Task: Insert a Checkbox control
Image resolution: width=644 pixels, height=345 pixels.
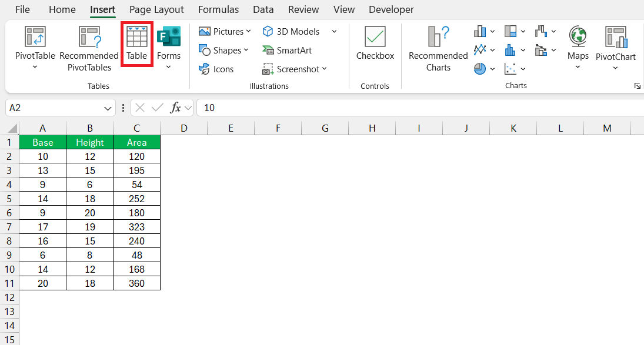Action: click(x=375, y=43)
